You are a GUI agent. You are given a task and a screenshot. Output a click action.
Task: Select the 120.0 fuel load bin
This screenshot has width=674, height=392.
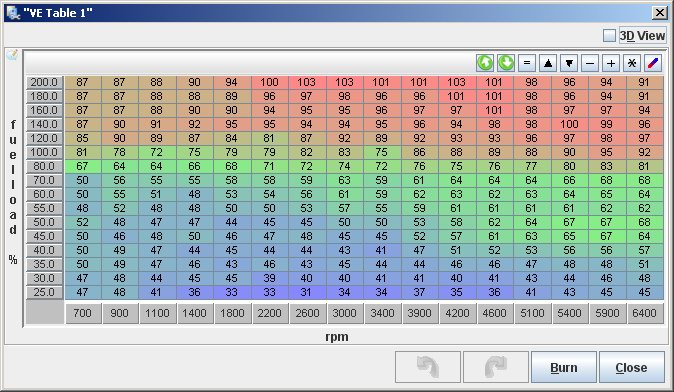coord(44,138)
